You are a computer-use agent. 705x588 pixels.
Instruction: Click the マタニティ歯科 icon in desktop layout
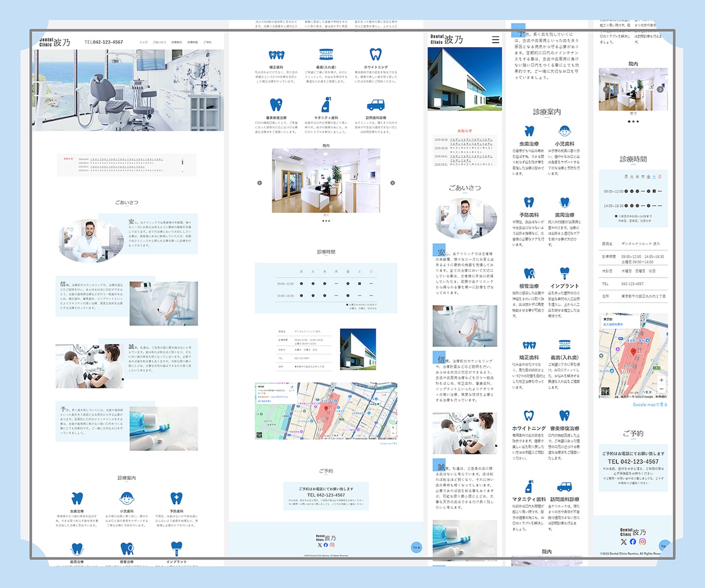click(x=326, y=105)
